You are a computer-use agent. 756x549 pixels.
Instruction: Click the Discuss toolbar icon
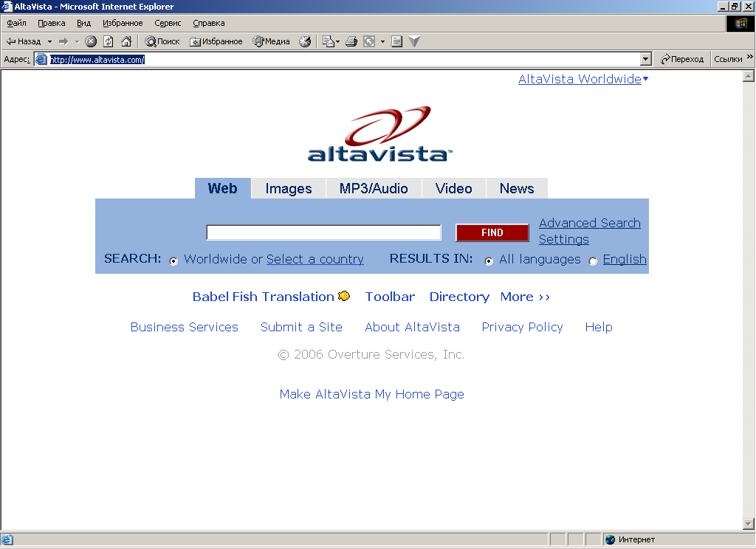[396, 41]
